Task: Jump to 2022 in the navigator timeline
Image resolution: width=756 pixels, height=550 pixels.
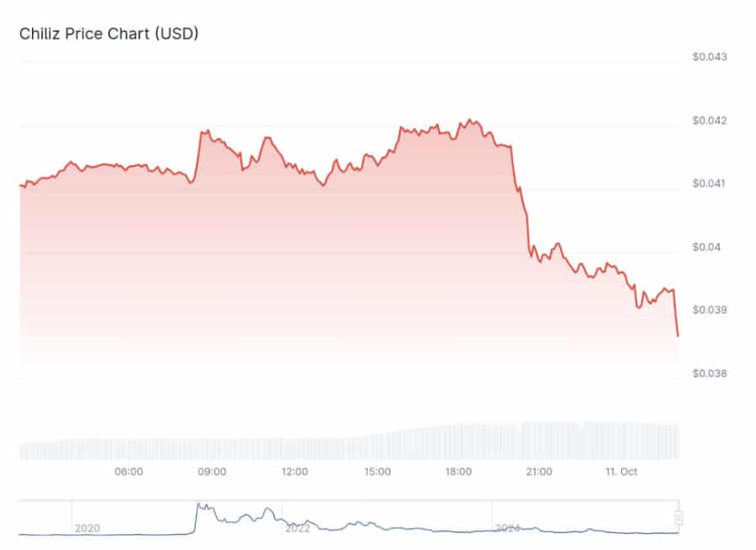Action: click(297, 528)
